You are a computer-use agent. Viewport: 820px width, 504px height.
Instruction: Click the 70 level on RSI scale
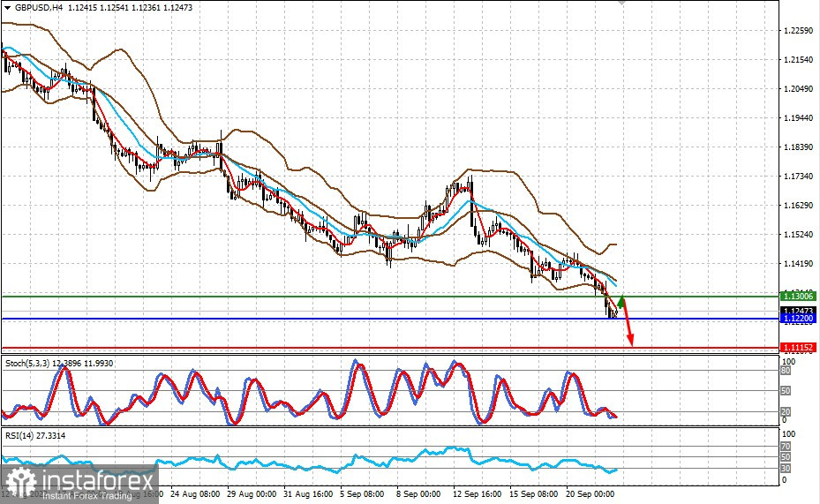[786, 447]
